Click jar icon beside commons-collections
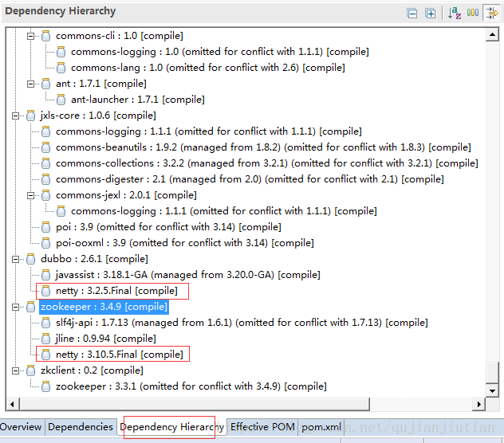Image resolution: width=504 pixels, height=443 pixels. 45,163
